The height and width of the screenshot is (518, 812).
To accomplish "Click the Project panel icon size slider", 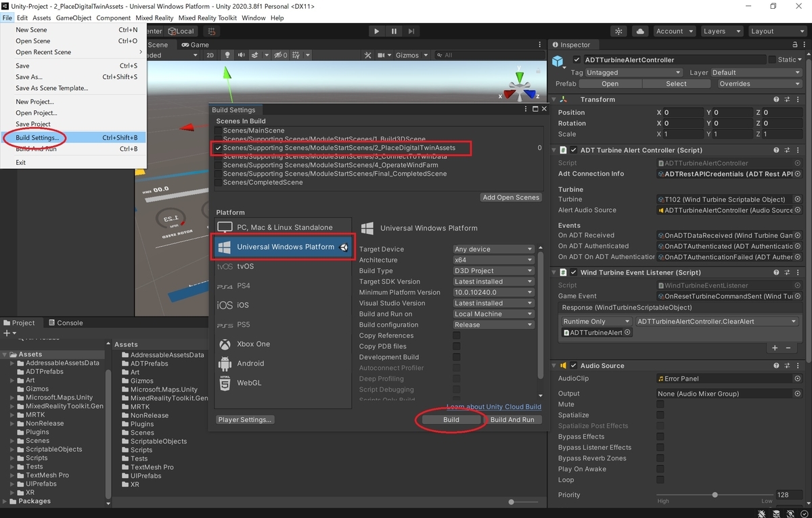I will point(524,502).
